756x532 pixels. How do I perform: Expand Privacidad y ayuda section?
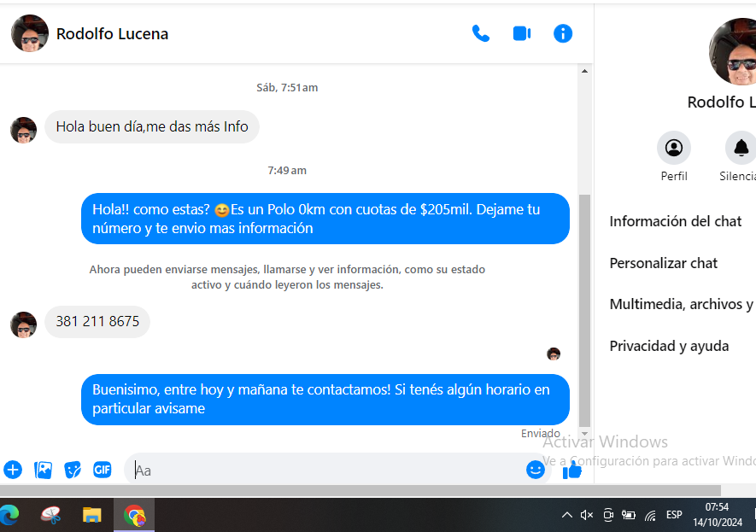(x=669, y=346)
